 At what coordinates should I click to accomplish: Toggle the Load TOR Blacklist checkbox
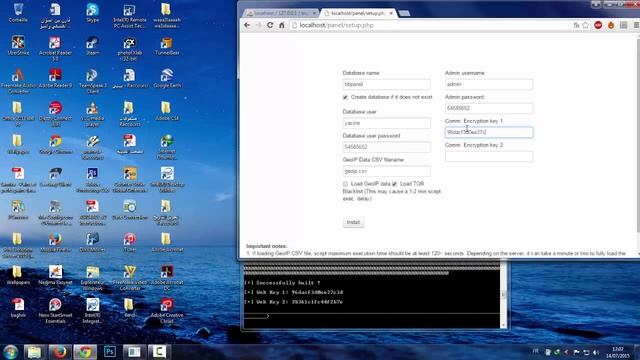tap(394, 184)
